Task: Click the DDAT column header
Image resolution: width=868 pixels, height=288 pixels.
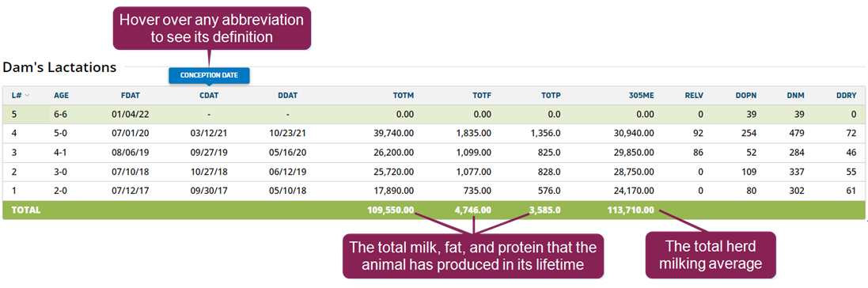Action: coord(288,95)
